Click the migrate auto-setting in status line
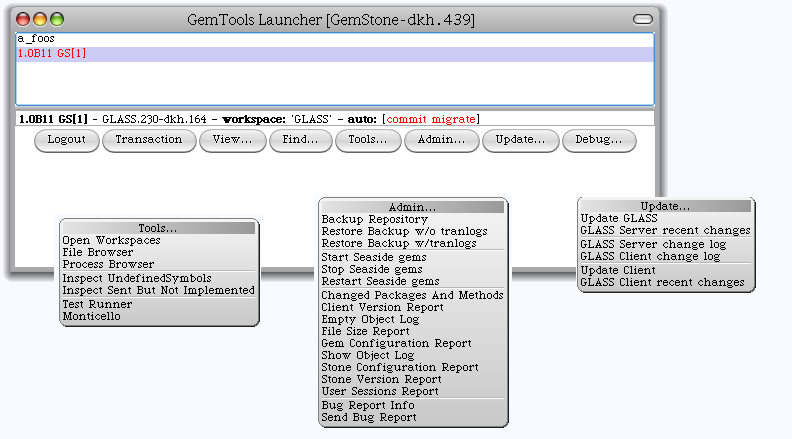This screenshot has height=439, width=792. pyautogui.click(x=453, y=119)
